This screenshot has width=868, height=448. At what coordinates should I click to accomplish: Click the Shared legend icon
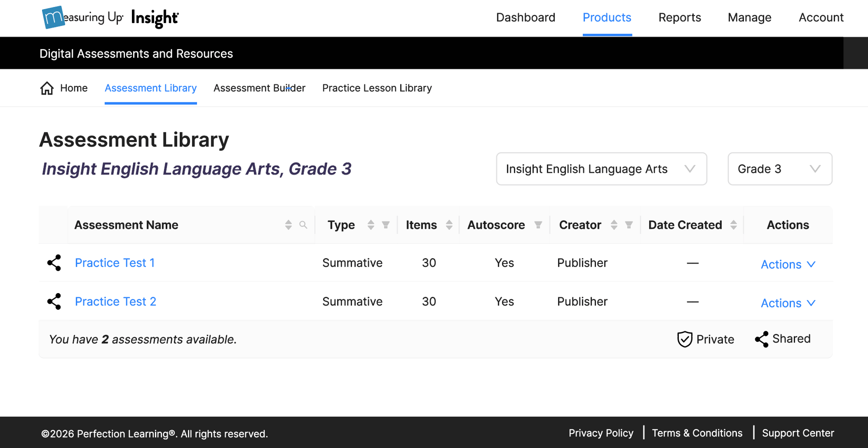[x=762, y=339]
